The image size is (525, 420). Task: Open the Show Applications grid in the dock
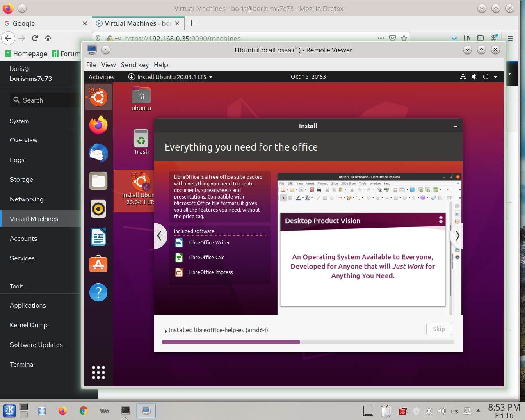[98, 372]
